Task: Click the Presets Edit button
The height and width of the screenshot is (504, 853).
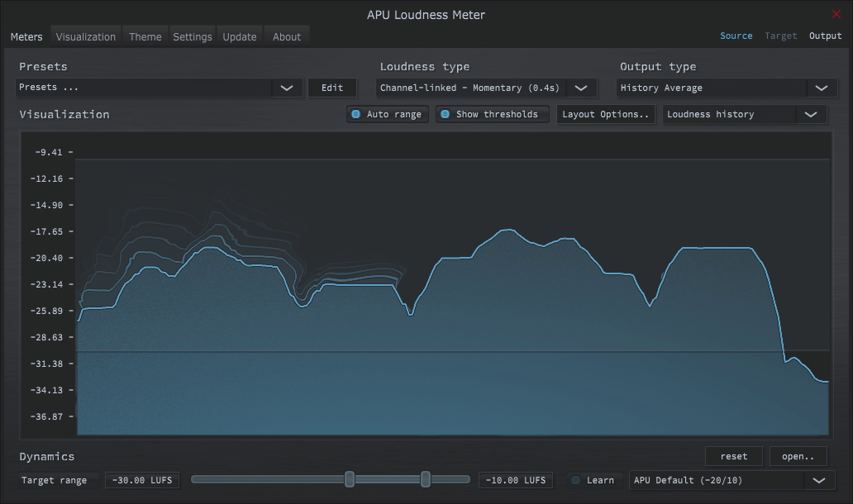Action: tap(331, 88)
